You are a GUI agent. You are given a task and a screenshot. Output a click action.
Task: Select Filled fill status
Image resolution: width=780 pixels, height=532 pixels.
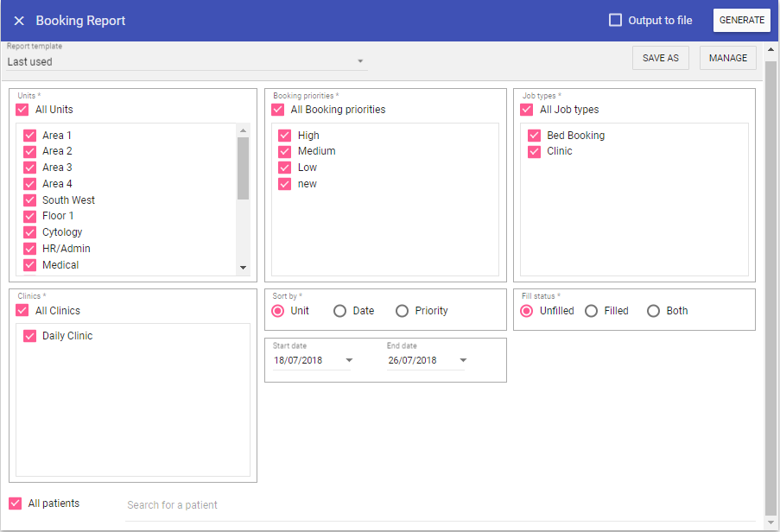click(591, 311)
